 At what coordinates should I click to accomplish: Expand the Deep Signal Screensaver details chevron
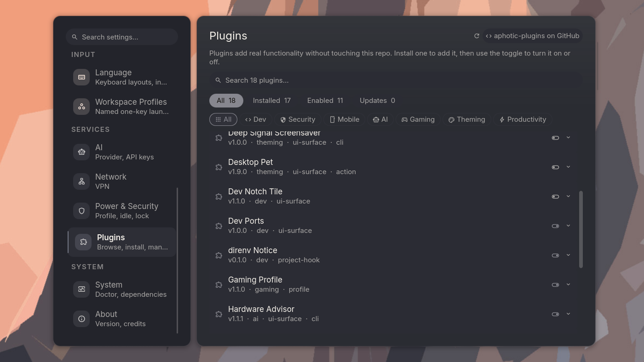click(x=568, y=137)
